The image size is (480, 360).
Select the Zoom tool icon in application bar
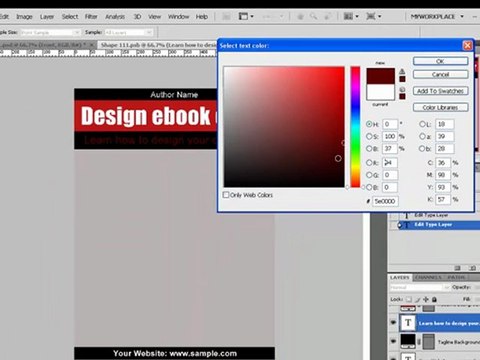[x=313, y=16]
